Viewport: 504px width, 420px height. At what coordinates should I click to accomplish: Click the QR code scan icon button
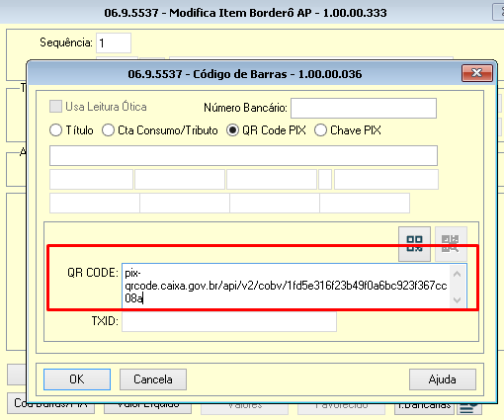coord(414,244)
